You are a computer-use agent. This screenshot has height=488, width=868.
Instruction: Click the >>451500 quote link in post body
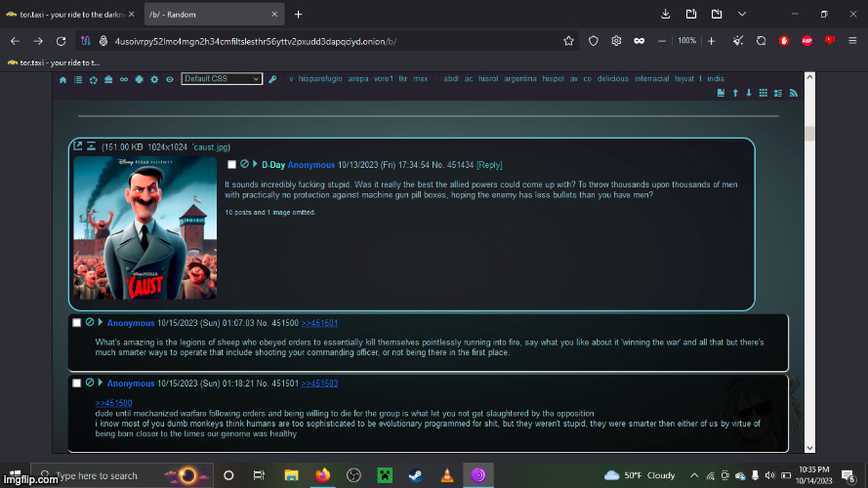click(113, 403)
